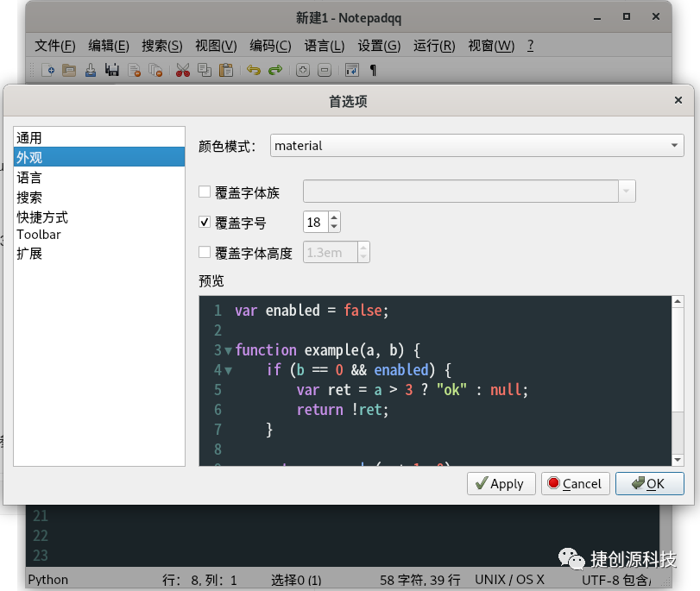
Task: Select 外观 in the preferences list
Action: [x=99, y=157]
